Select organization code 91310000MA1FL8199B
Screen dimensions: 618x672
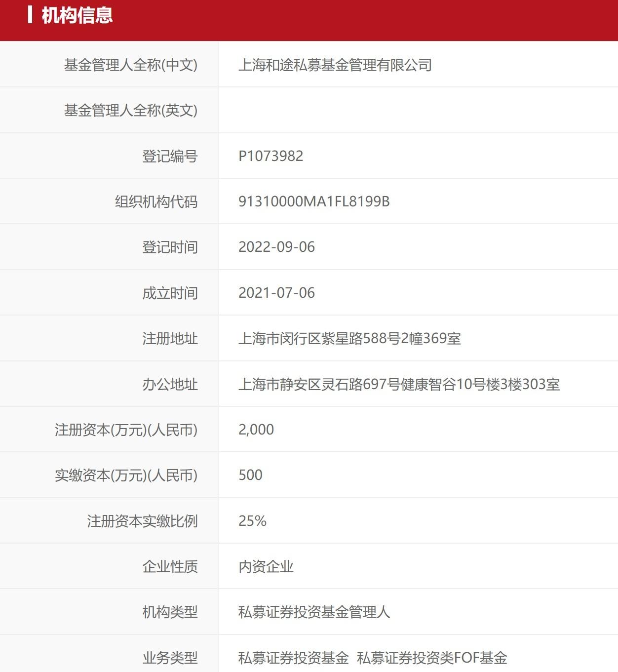[314, 202]
